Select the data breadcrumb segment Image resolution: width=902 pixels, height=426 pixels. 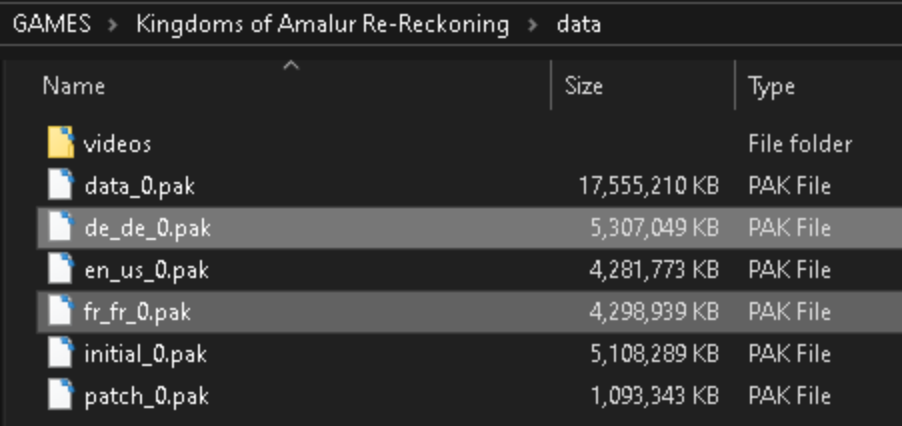pos(579,24)
